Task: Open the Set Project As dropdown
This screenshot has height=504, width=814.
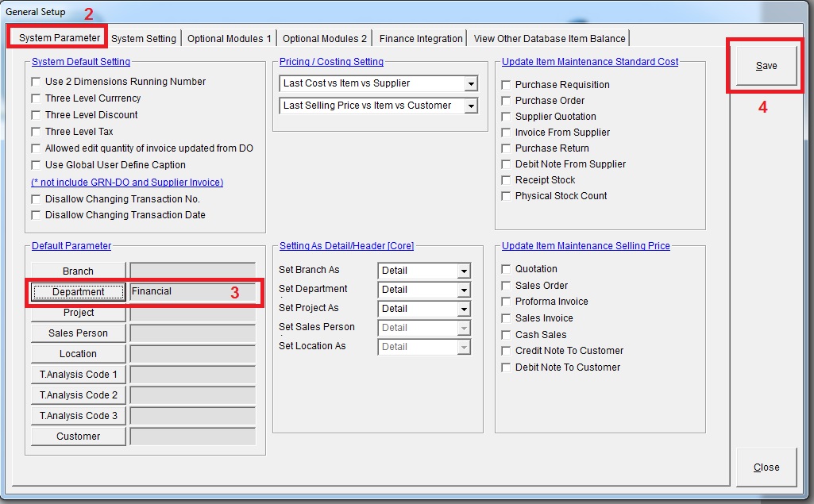Action: click(464, 309)
